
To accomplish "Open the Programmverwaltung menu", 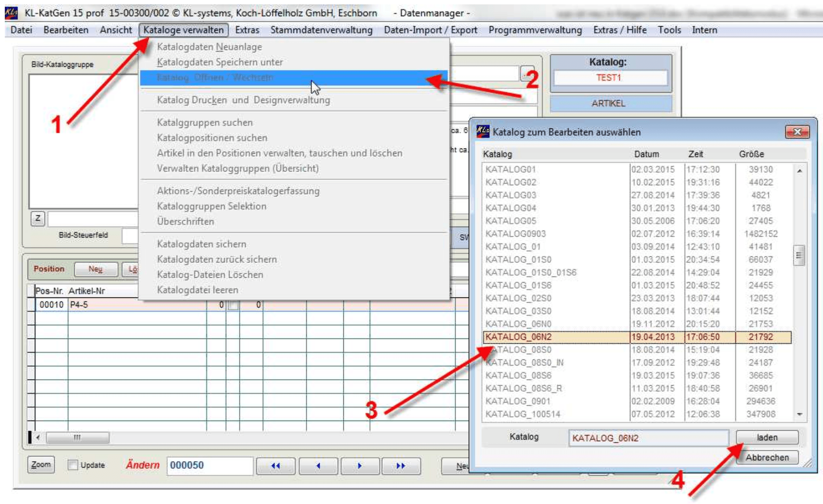I will [535, 30].
